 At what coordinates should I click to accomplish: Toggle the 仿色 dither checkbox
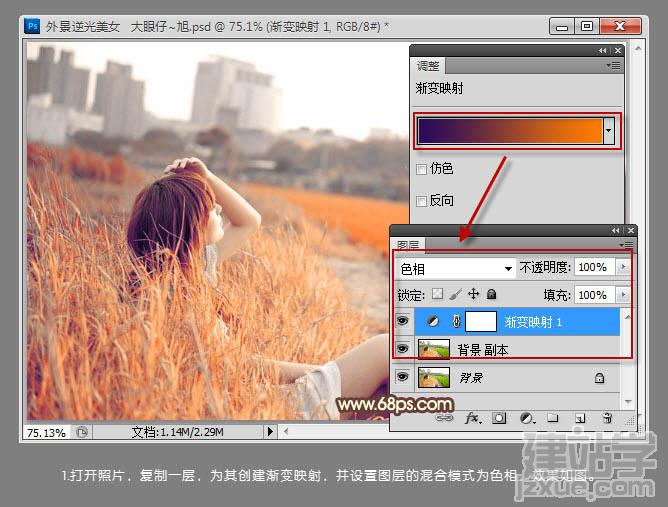pos(421,169)
